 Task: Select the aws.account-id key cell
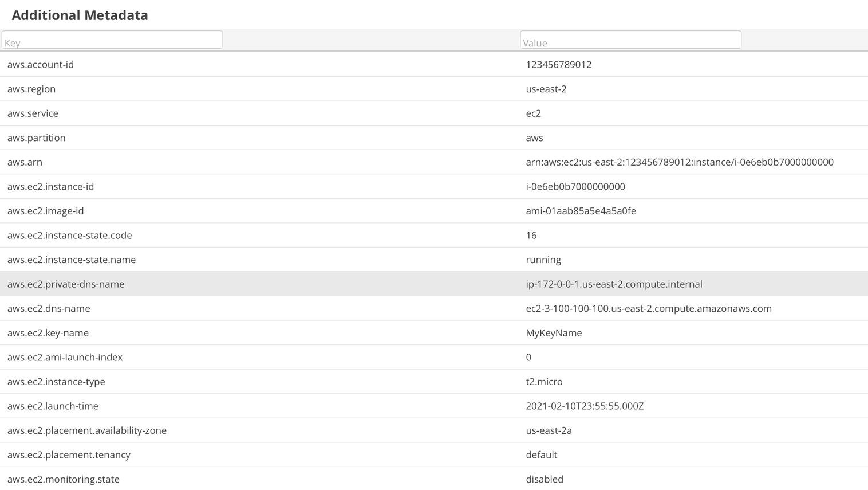pyautogui.click(x=41, y=65)
